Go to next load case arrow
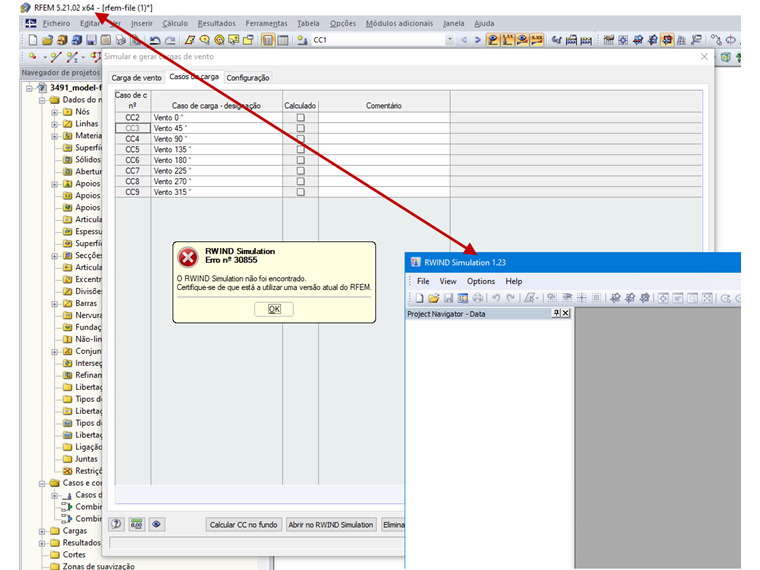This screenshot has height=570, width=760. [477, 40]
